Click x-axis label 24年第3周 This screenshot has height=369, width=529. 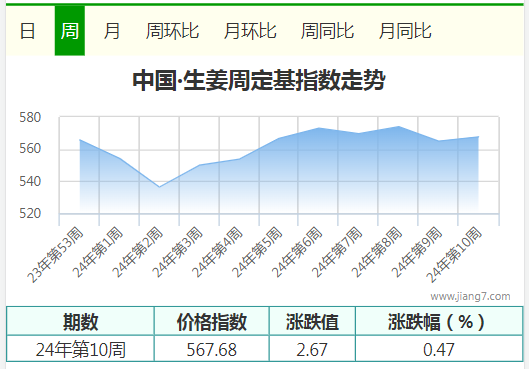pyautogui.click(x=177, y=252)
